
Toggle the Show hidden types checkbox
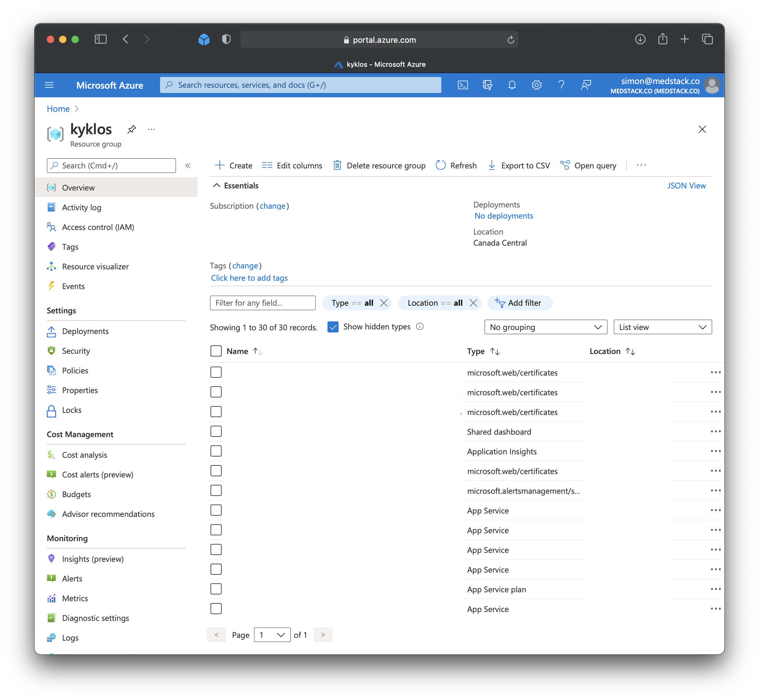(x=333, y=327)
